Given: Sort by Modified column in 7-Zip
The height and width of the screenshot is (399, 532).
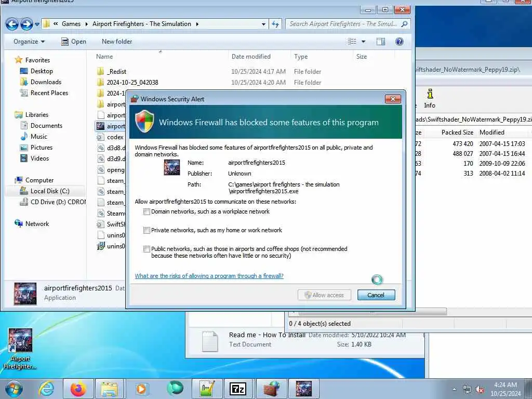Looking at the screenshot, I should coord(491,132).
